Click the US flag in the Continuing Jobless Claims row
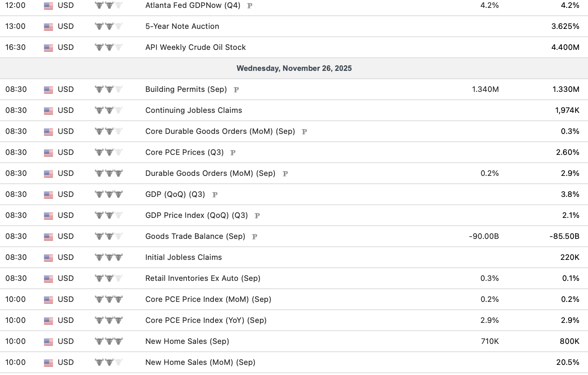The height and width of the screenshot is (375, 588). (48, 111)
